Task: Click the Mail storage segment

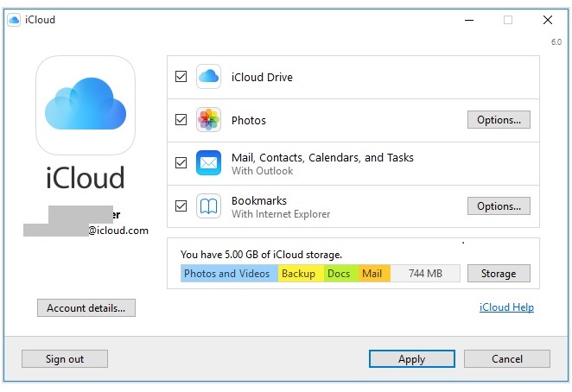Action: (374, 274)
